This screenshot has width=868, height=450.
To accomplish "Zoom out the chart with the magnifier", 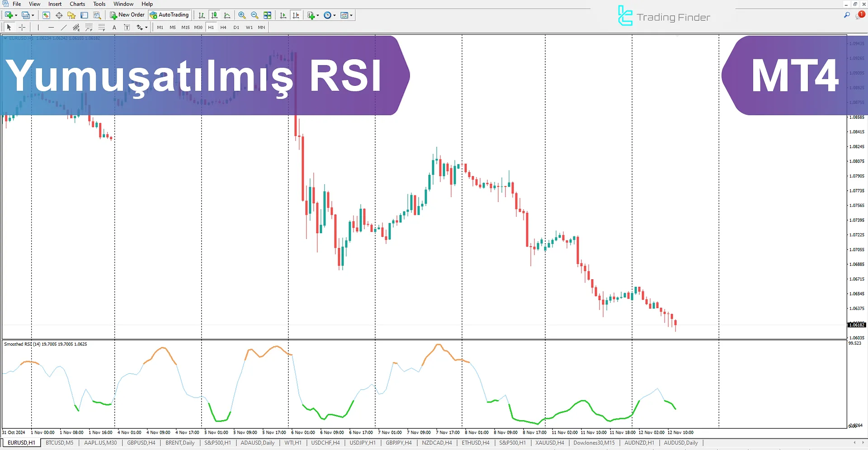I will tap(255, 15).
